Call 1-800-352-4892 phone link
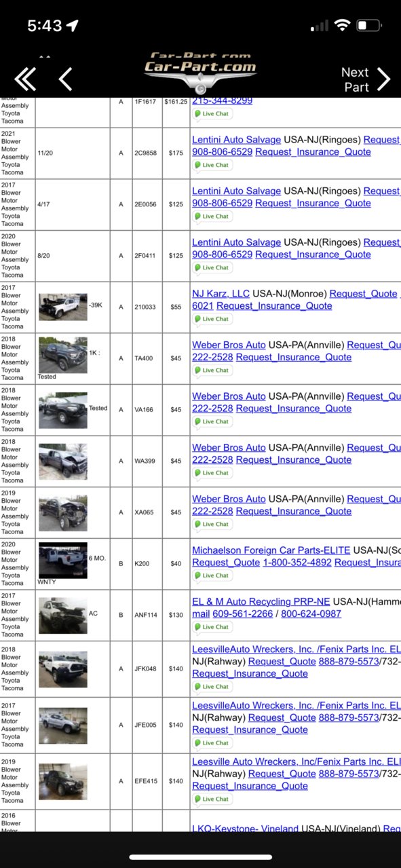The height and width of the screenshot is (868, 401). coord(297,563)
